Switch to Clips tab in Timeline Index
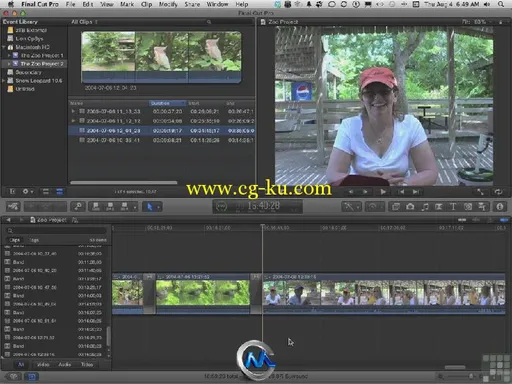The image size is (512, 384). tap(14, 240)
